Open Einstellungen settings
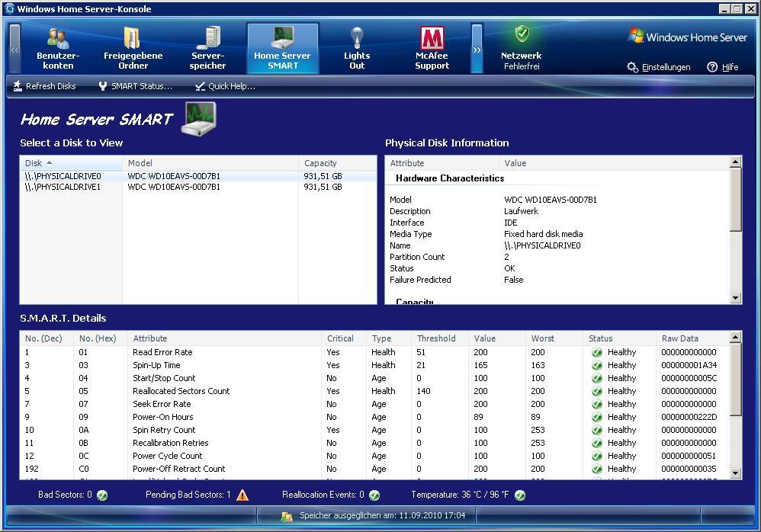Viewport: 761px width, 532px height. coord(659,67)
